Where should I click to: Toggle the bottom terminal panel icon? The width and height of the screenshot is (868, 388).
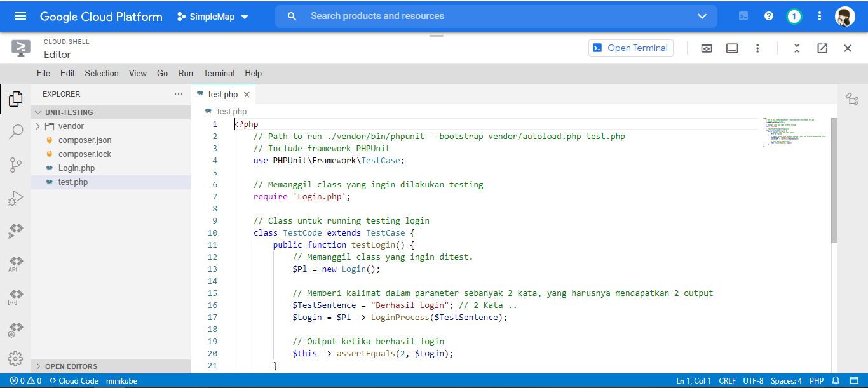[x=731, y=48]
